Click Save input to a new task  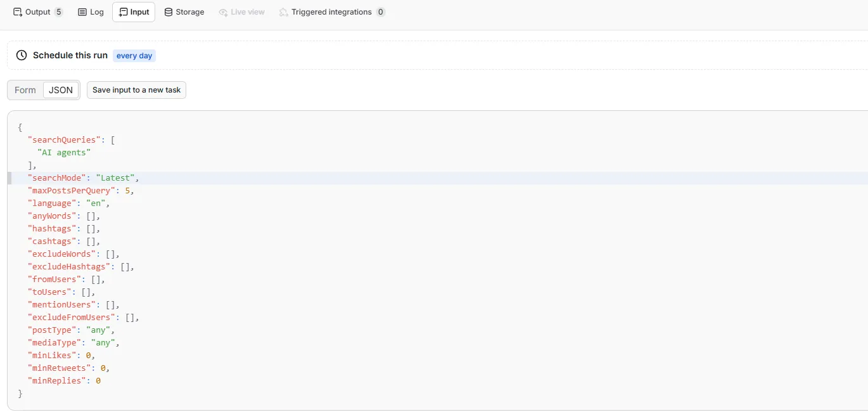pyautogui.click(x=136, y=90)
